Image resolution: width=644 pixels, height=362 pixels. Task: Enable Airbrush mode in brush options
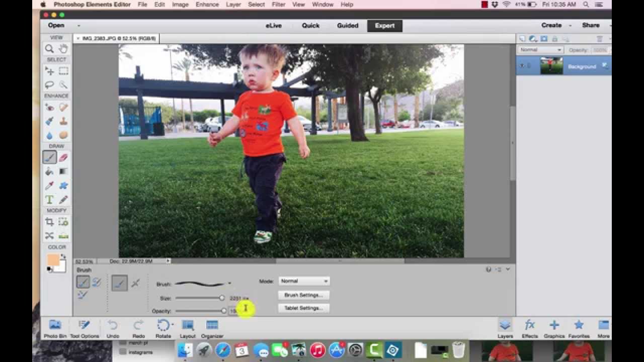pyautogui.click(x=135, y=284)
